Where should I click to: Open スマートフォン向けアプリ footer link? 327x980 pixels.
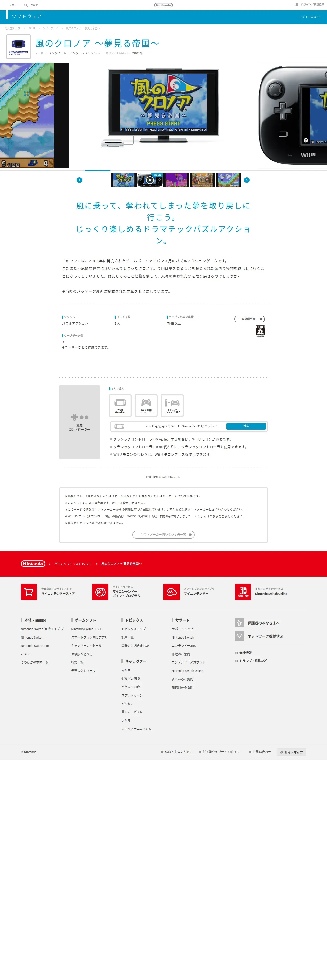pos(89,637)
